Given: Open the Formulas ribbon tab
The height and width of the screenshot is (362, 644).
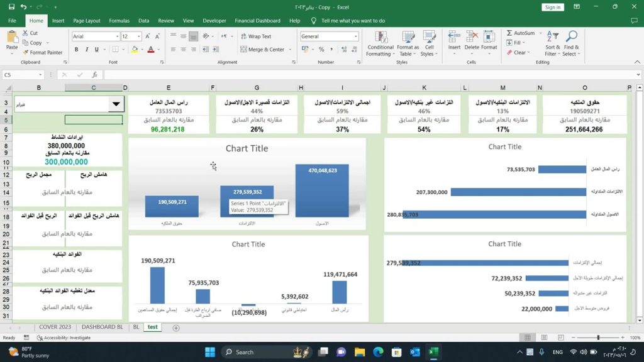Looking at the screenshot, I should tap(119, 21).
